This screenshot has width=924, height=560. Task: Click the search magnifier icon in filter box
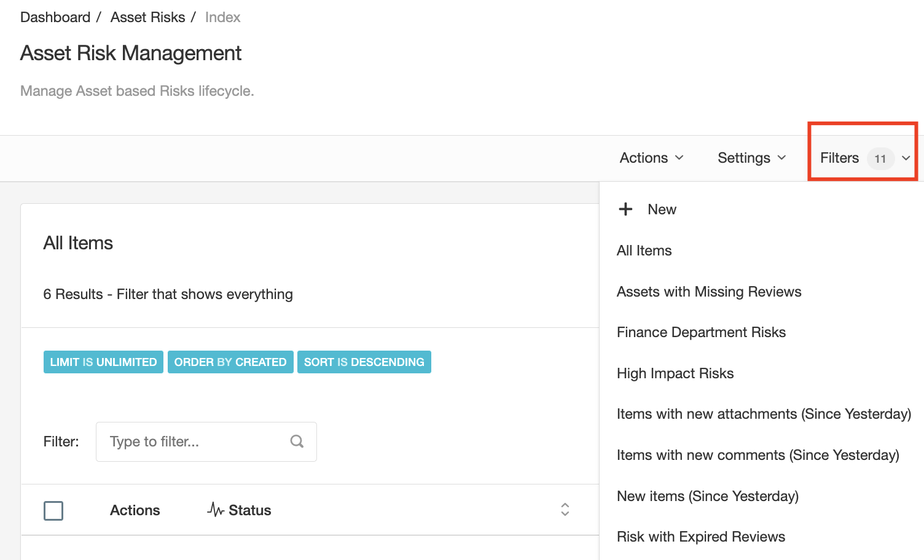(x=297, y=441)
